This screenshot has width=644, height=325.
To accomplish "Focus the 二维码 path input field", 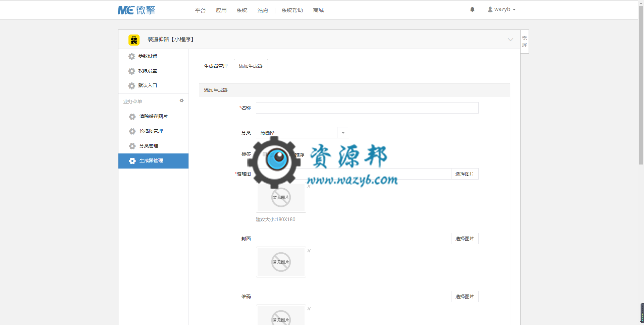I will tap(354, 297).
